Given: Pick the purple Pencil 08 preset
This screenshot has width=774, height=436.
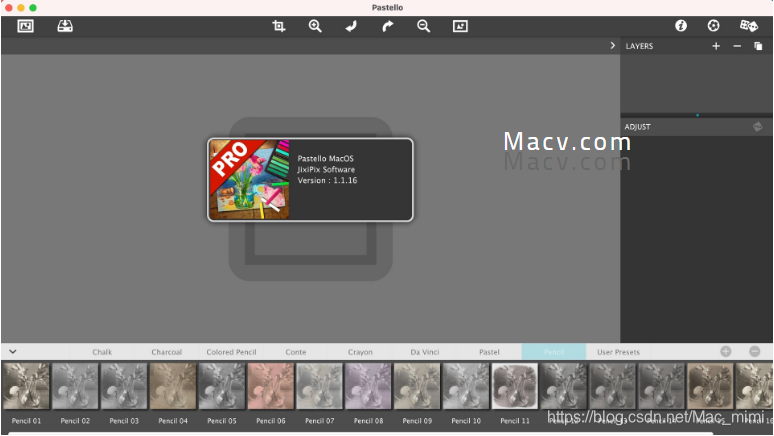Looking at the screenshot, I should click(x=368, y=386).
